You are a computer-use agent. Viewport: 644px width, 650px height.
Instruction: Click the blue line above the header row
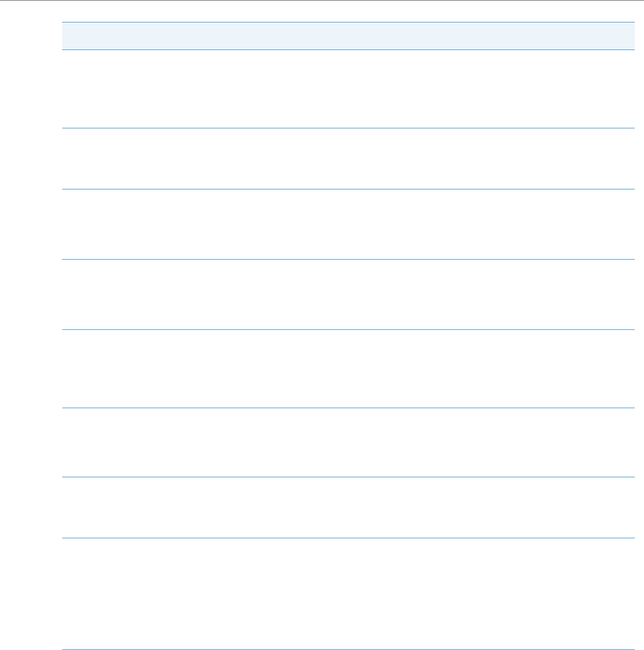click(348, 22)
